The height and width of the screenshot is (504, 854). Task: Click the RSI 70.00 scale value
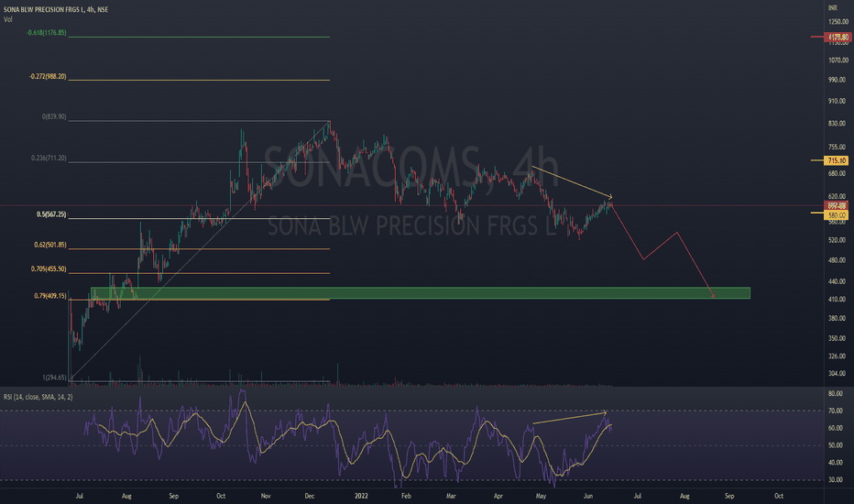coord(836,411)
